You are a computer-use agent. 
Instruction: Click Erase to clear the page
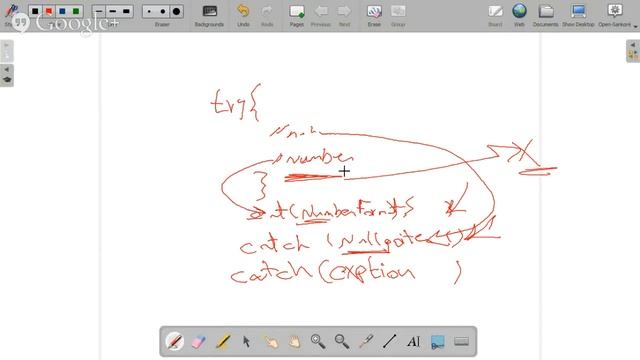point(374,15)
